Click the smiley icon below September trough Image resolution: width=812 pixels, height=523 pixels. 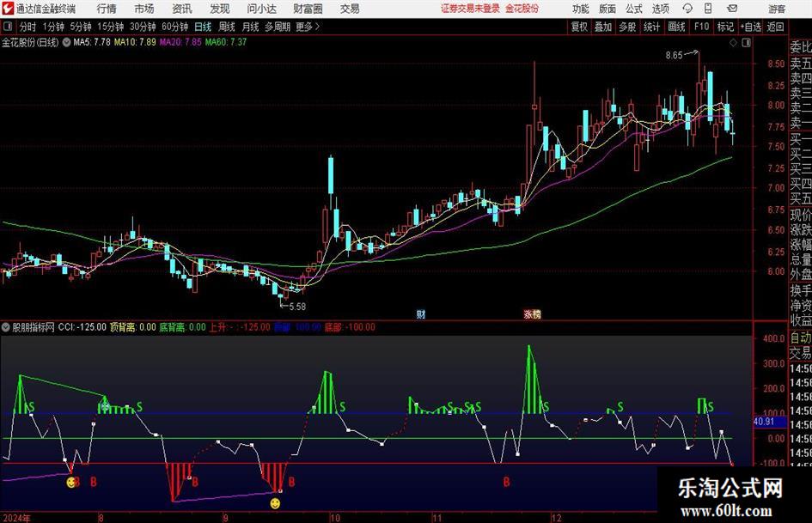[x=276, y=502]
